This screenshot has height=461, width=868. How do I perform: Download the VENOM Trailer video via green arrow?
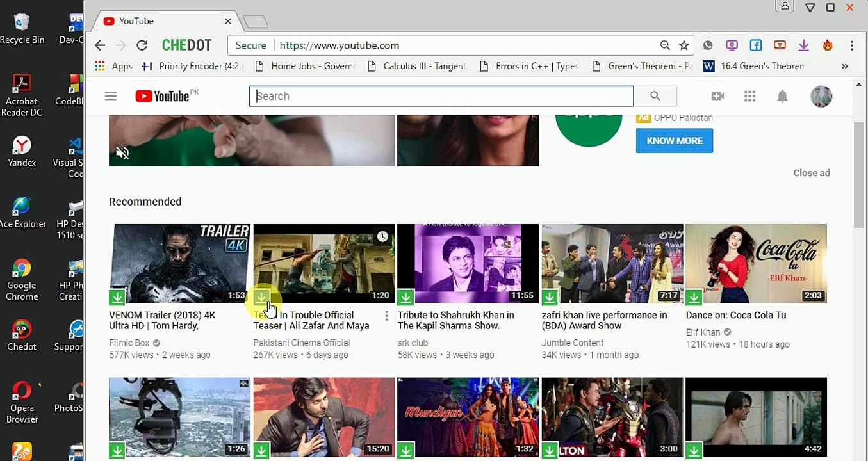[x=117, y=297]
